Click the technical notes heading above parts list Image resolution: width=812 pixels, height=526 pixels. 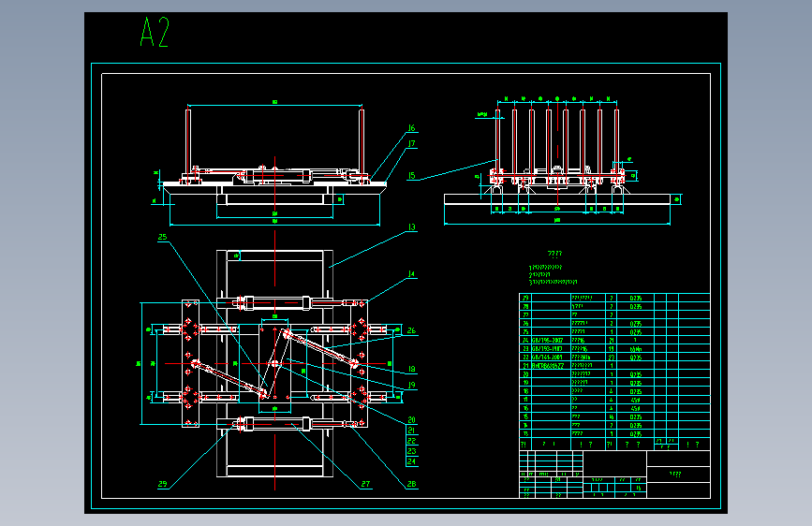tap(554, 254)
